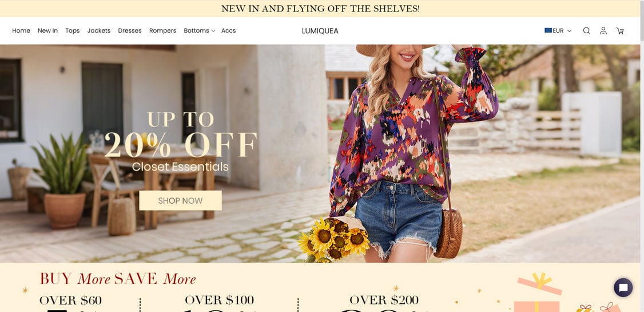This screenshot has height=312, width=644.
Task: Expand the Bottoms menu chevron
Action: coord(213,31)
